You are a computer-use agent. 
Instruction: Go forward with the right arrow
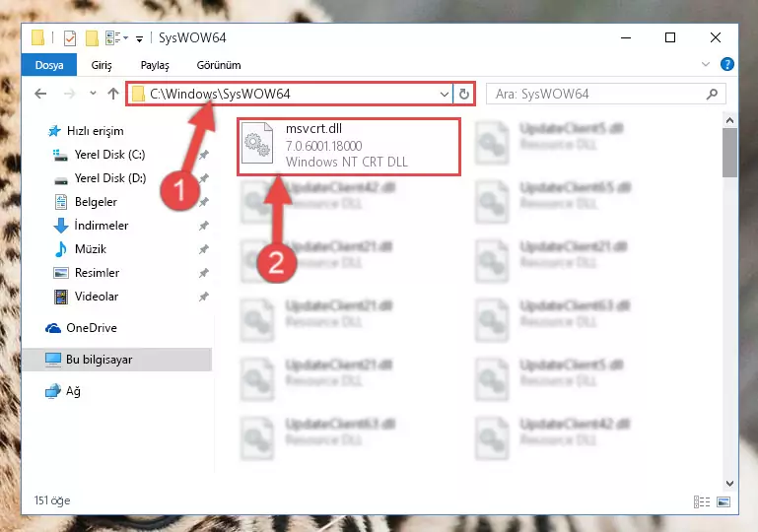click(x=70, y=94)
